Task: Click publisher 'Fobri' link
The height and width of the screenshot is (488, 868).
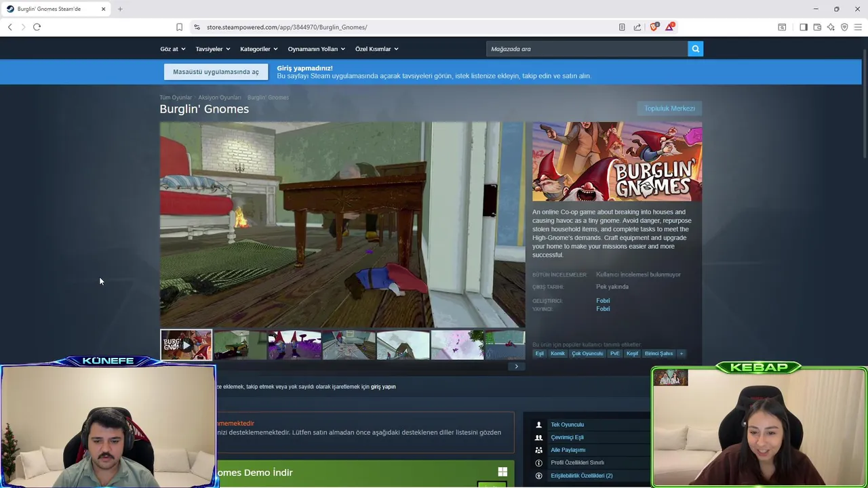Action: 603,308
